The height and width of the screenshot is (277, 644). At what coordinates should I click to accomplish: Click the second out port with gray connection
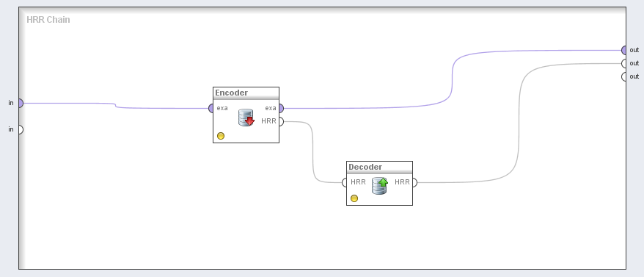[x=624, y=63]
